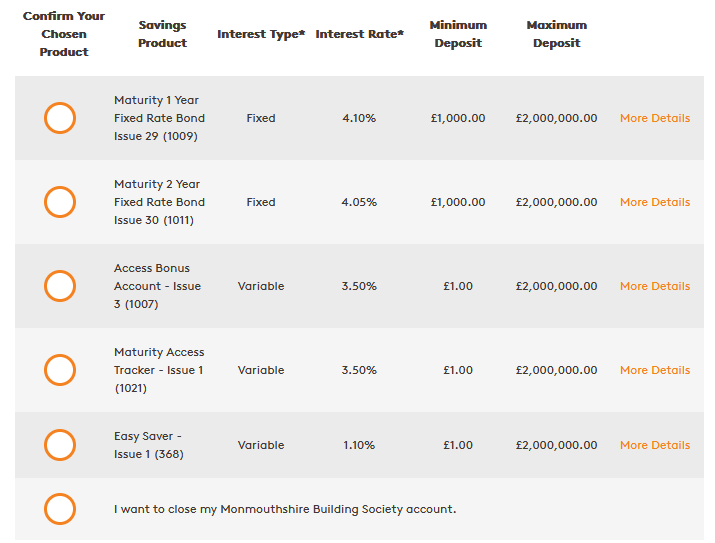Open More Details for 1 Year Bond
Screen dimensions: 715x543
point(655,118)
